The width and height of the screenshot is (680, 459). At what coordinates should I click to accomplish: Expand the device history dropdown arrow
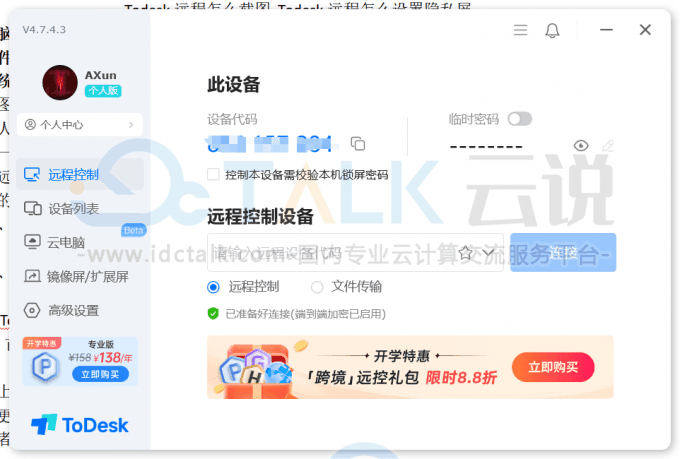tap(488, 252)
